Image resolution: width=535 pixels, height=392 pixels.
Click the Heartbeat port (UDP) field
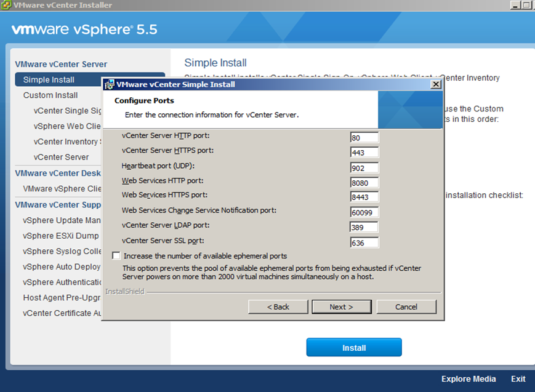click(x=364, y=168)
